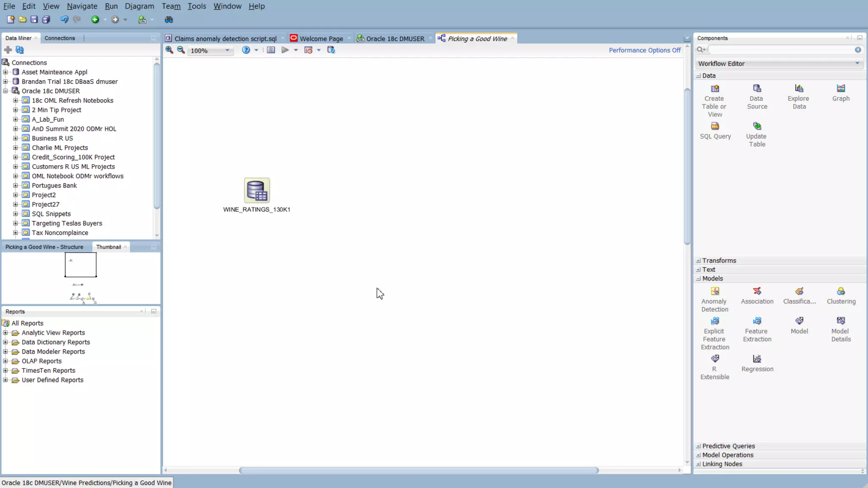Viewport: 868px width, 488px height.
Task: Switch to the Connections panel tab
Action: 60,38
